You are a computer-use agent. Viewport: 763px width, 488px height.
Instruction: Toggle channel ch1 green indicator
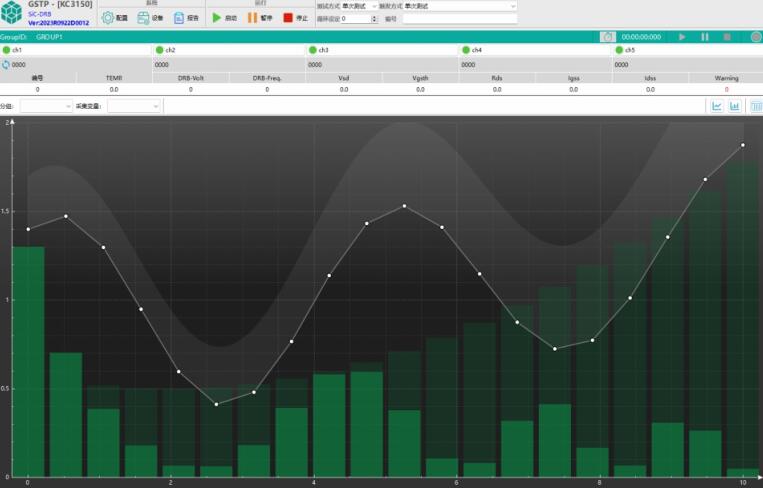6,50
